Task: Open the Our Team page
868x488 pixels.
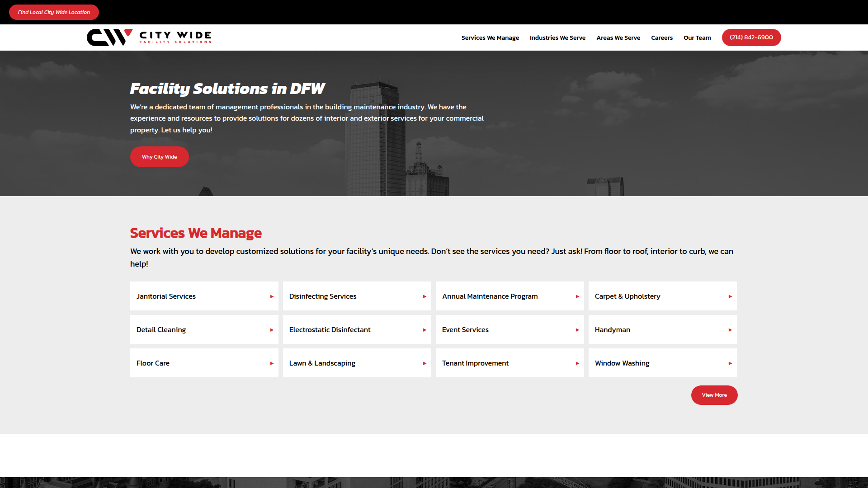Action: (x=697, y=38)
